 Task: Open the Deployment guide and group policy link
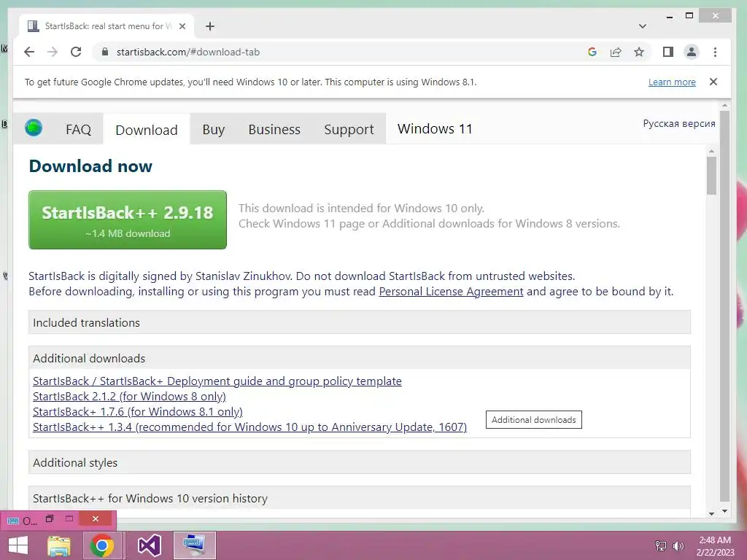coord(217,381)
